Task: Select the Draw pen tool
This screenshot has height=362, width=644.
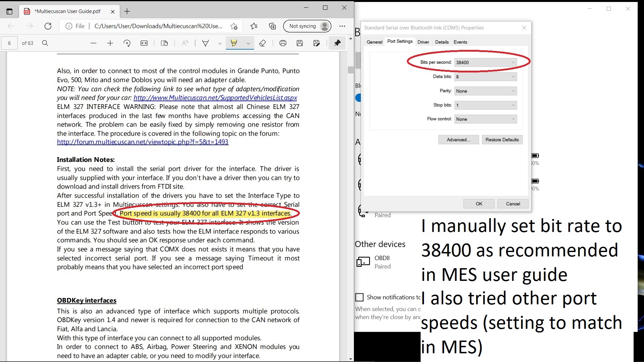Action: click(x=205, y=43)
